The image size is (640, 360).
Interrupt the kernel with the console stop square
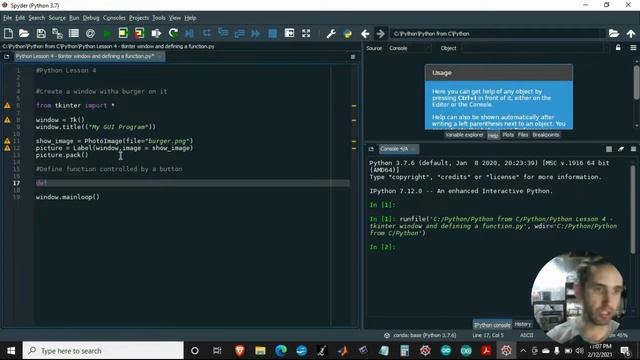[x=609, y=149]
